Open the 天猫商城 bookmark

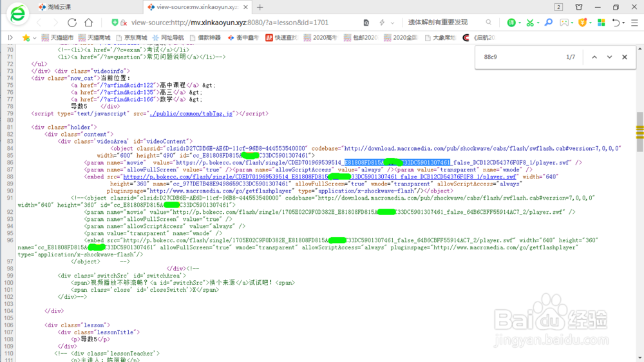pyautogui.click(x=95, y=37)
